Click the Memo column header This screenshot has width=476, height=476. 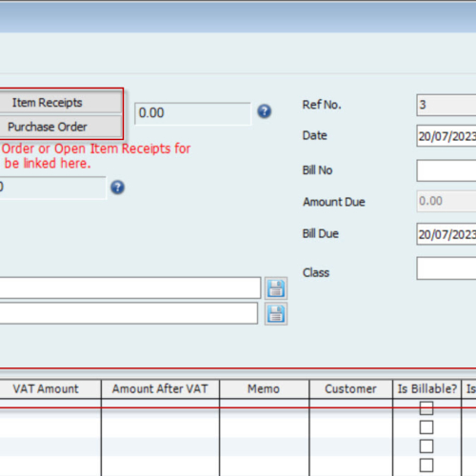pyautogui.click(x=264, y=389)
